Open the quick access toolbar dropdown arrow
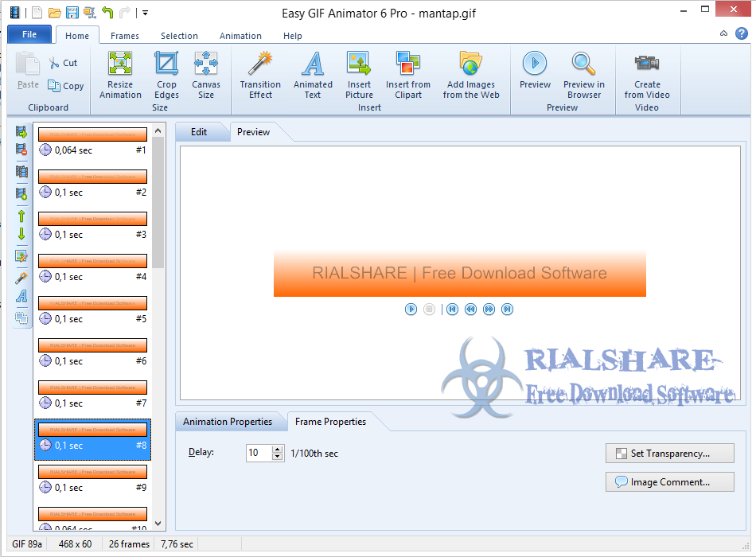Viewport: 756px width, 557px height. pos(145,13)
